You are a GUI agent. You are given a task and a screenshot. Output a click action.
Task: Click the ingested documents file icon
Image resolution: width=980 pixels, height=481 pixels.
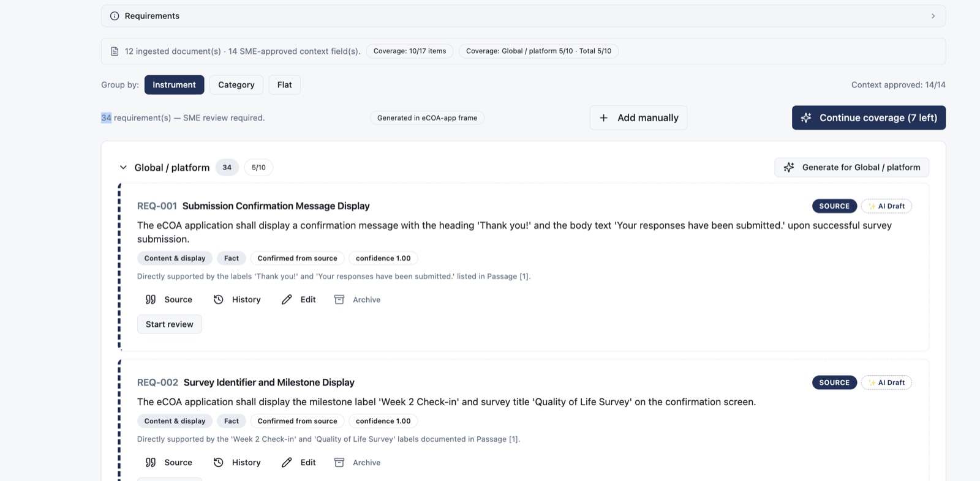tap(115, 51)
